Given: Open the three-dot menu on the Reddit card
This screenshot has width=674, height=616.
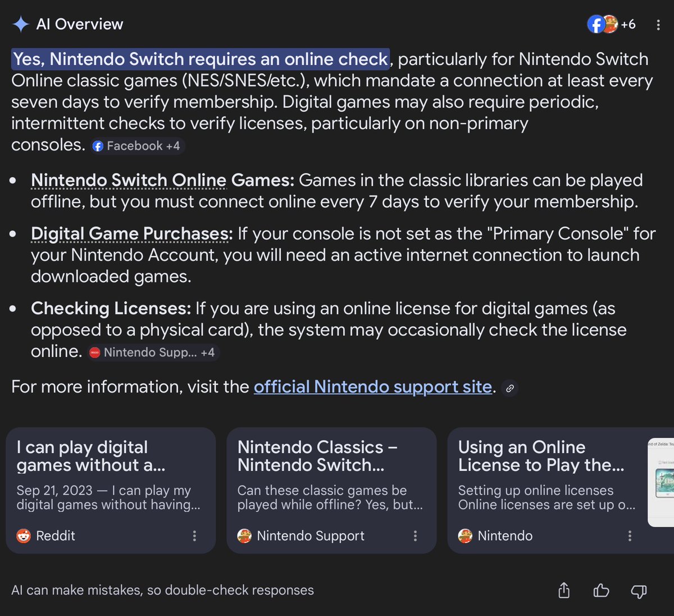Looking at the screenshot, I should 194,536.
